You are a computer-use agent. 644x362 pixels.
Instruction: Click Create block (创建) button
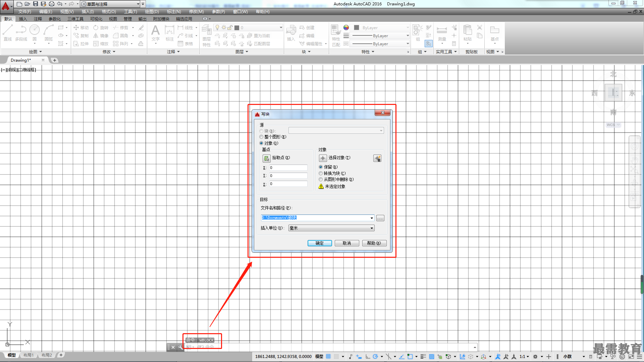tap(307, 27)
